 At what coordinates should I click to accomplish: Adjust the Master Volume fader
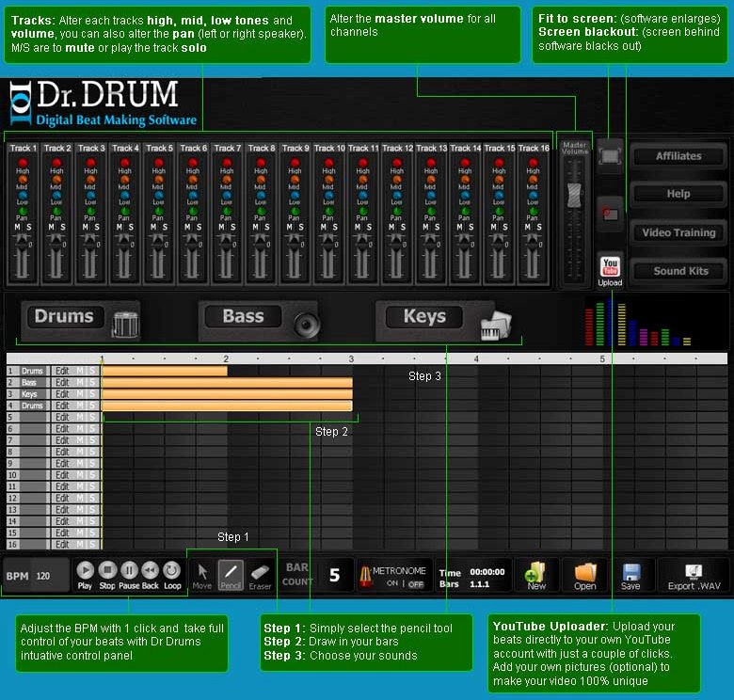click(574, 195)
